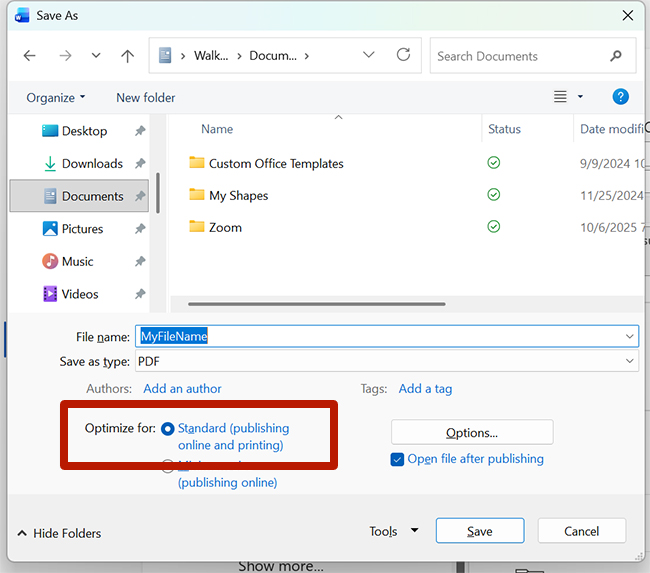Close the Save As dialog
The image size is (650, 573).
(x=628, y=16)
